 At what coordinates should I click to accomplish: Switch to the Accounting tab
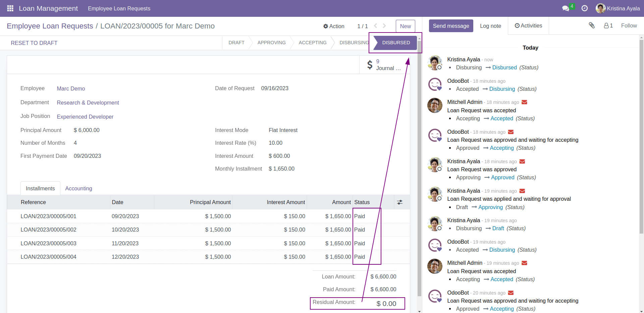click(78, 188)
